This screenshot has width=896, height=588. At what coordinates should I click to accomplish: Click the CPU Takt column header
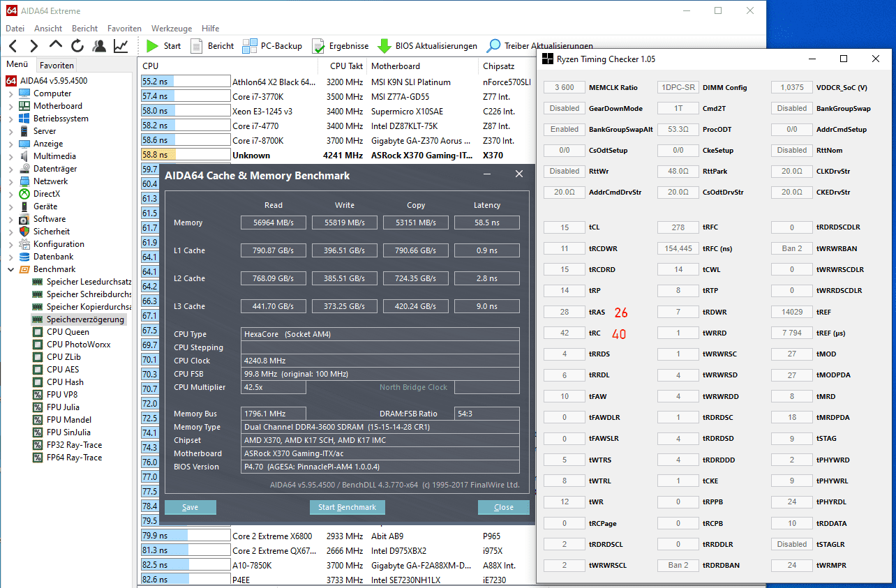[346, 66]
